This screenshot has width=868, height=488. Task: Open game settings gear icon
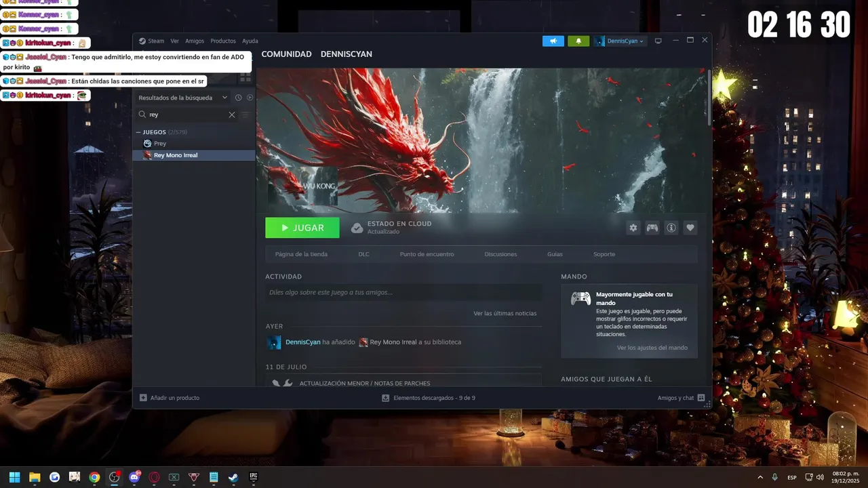(x=633, y=228)
